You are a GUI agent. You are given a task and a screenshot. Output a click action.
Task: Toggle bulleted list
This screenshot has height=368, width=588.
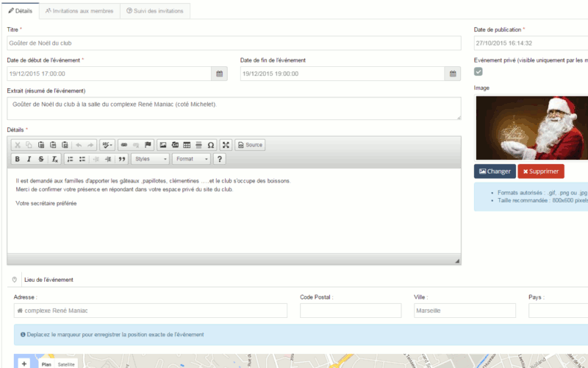coord(82,159)
